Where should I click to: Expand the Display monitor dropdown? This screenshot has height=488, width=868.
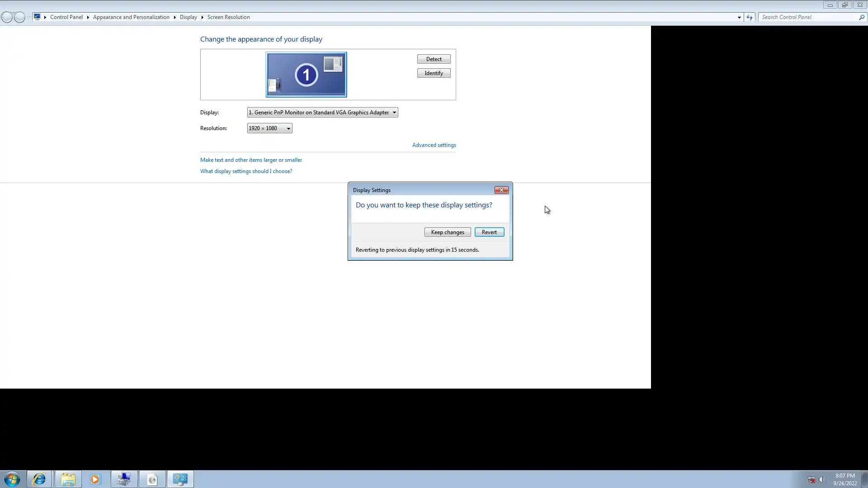(x=322, y=113)
